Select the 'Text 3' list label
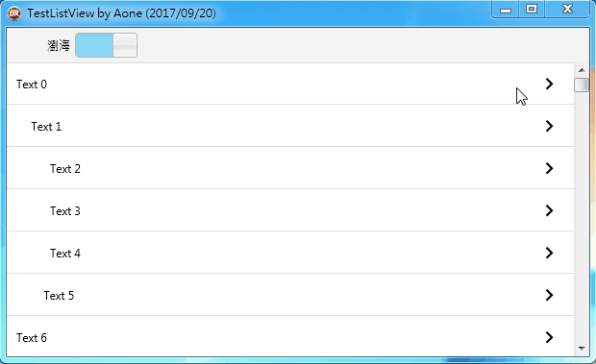Viewport: 596px width, 364px height. [x=65, y=210]
